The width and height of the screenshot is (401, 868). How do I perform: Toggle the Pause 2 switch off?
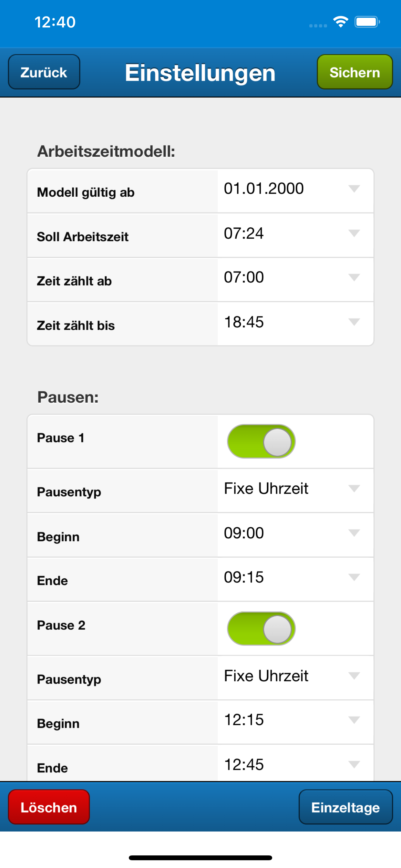[x=261, y=628]
